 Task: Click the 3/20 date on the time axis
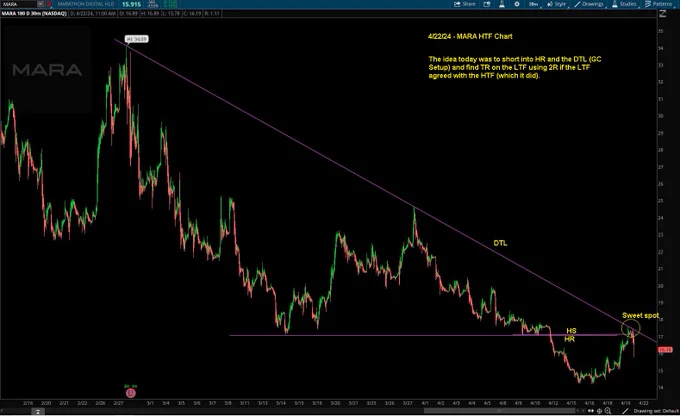335,403
